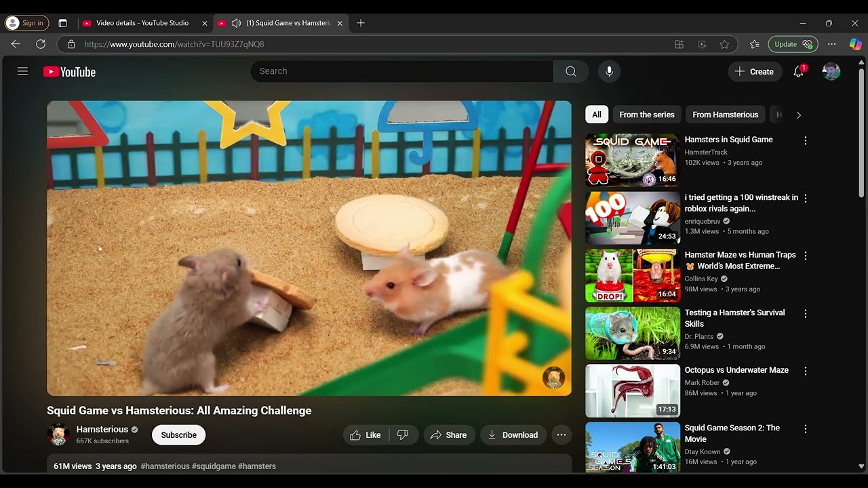Image resolution: width=868 pixels, height=488 pixels.
Task: Start voice search with microphone
Action: click(609, 71)
